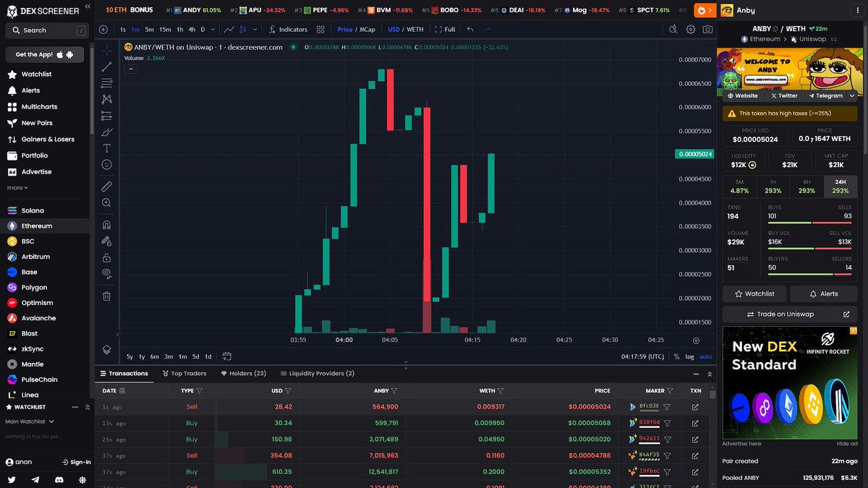Open Main Watchlist dropdown
Image resolution: width=868 pixels, height=488 pixels.
click(30, 421)
